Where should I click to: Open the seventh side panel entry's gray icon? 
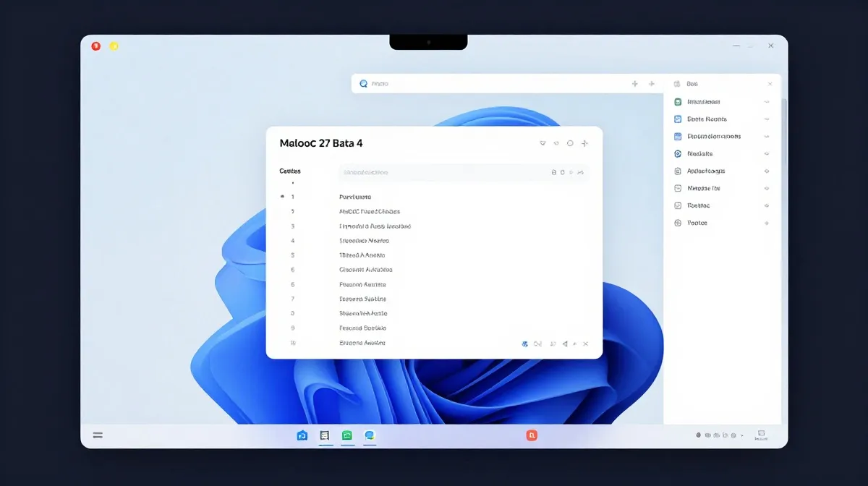678,205
